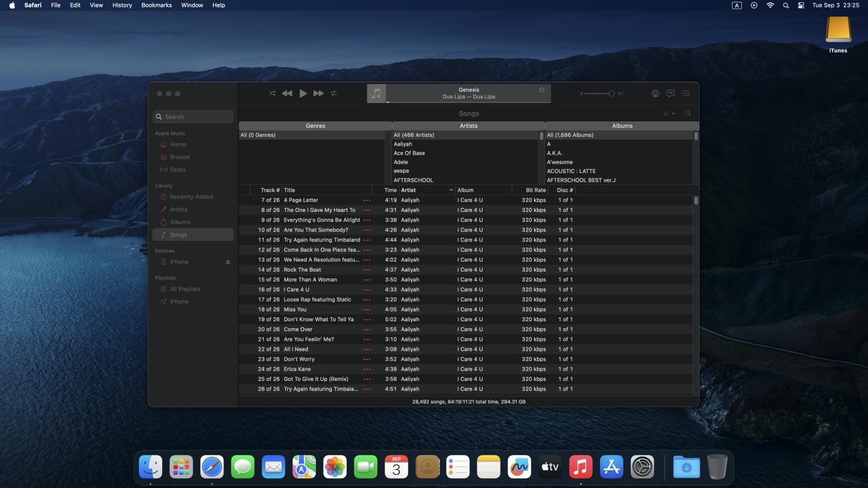Open the Up Next queue list
This screenshot has width=868, height=488.
coord(686,93)
